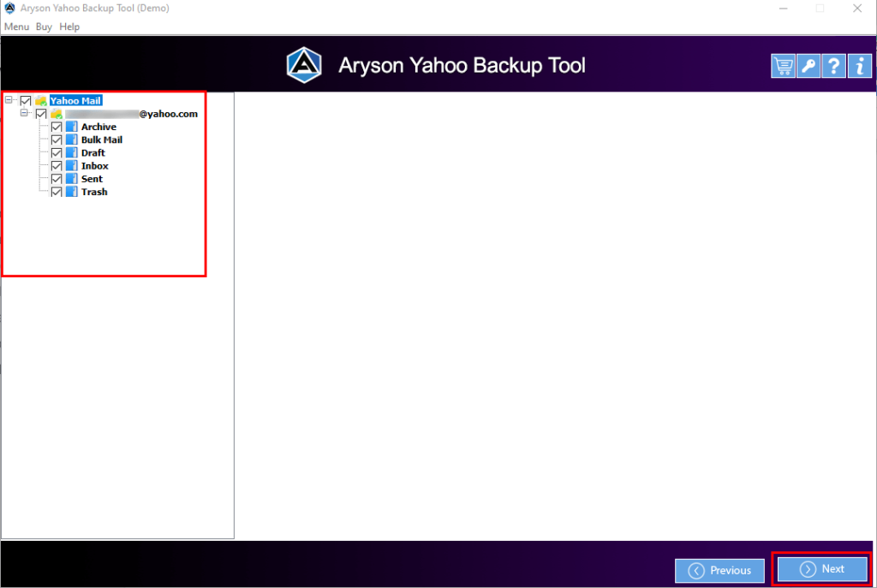Click the Archive folder icon
Viewport: 877px width, 588px height.
point(72,127)
